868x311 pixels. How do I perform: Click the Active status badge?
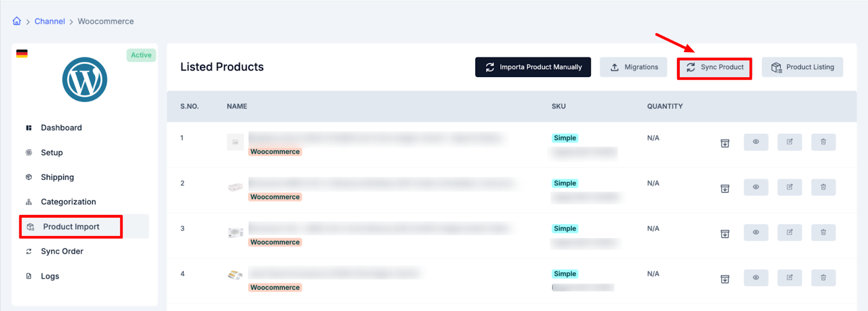click(x=141, y=55)
